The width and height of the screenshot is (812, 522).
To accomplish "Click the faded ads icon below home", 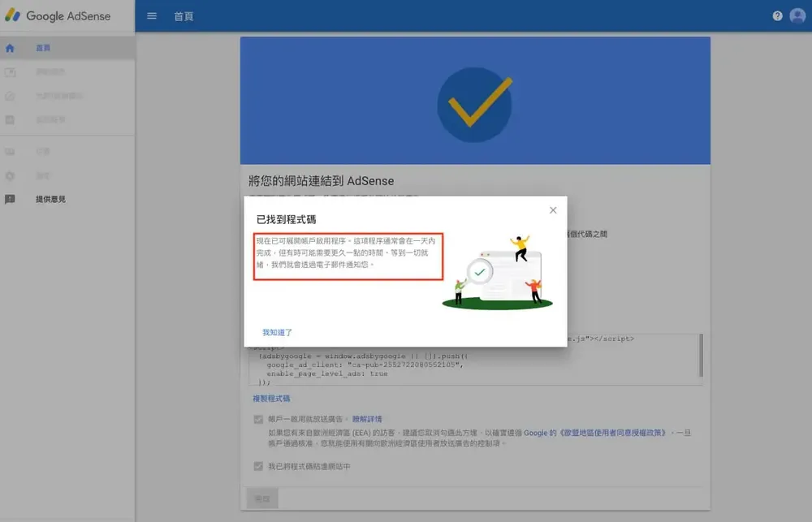I will click(10, 72).
